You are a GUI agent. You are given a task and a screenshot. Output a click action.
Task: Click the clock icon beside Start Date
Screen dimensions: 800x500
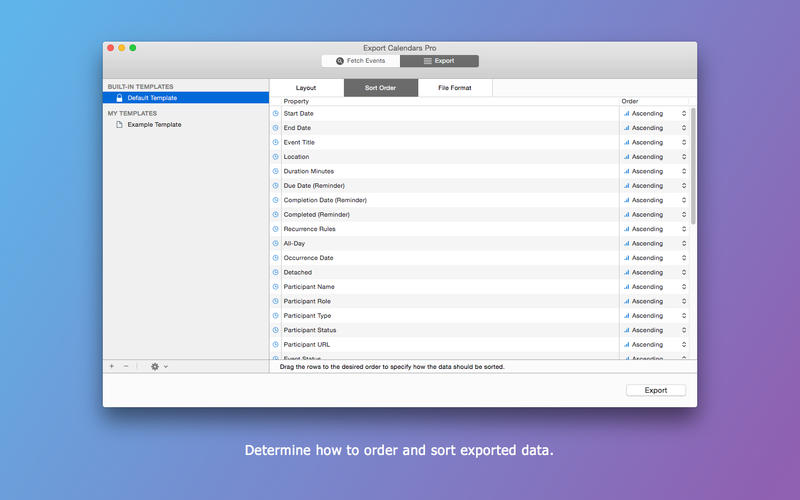pyautogui.click(x=276, y=113)
